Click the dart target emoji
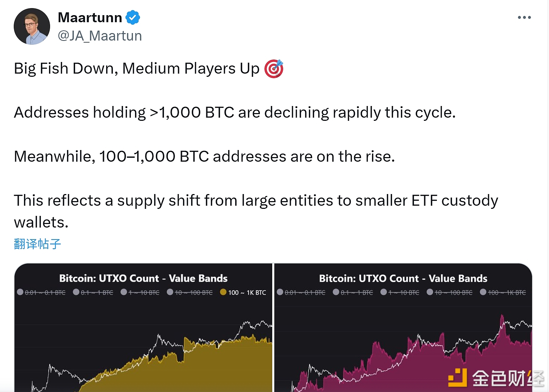This screenshot has height=392, width=549. [x=274, y=68]
